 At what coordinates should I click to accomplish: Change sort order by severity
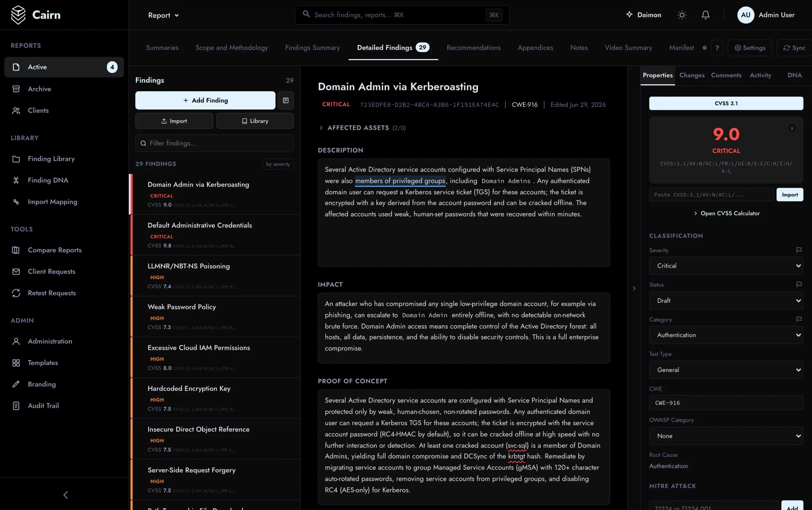[278, 164]
